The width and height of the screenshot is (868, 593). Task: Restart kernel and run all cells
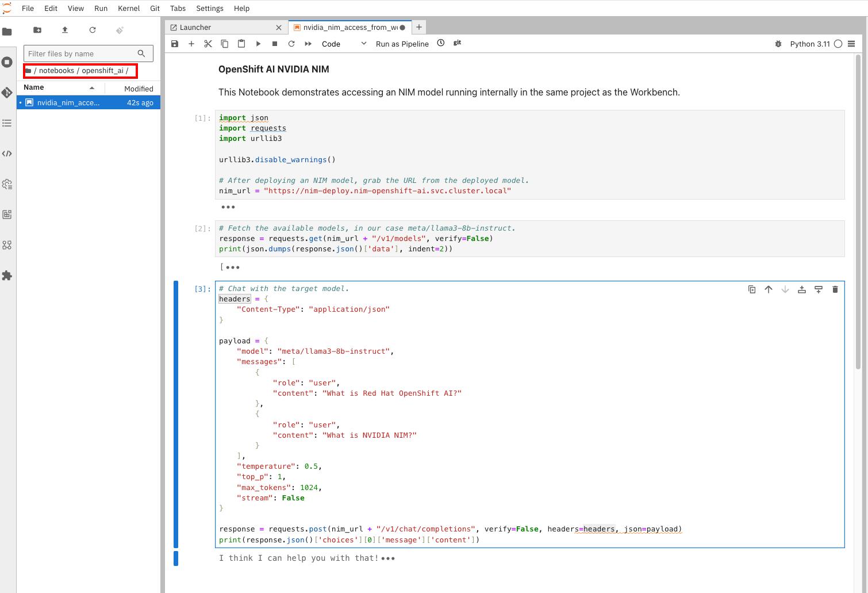click(x=308, y=44)
